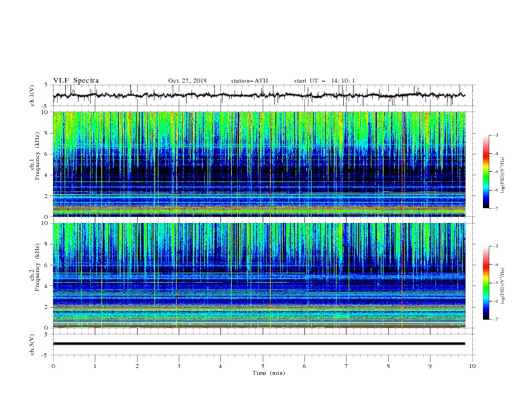Click the "ch.3(V)" axis label

click(x=32, y=345)
